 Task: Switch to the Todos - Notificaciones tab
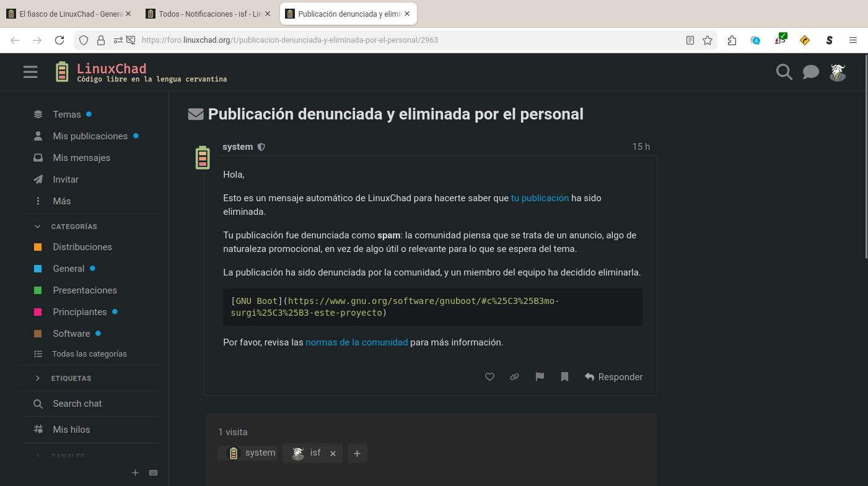[x=206, y=14]
